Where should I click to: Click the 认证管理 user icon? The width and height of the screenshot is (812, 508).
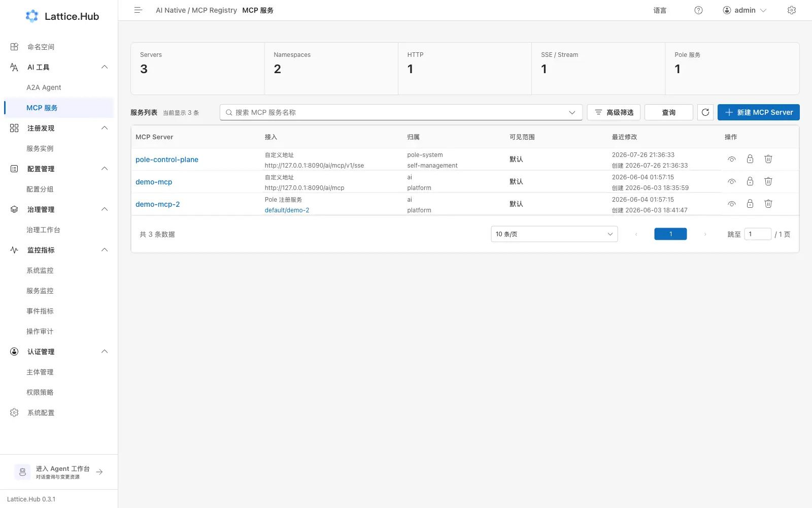[x=14, y=352]
